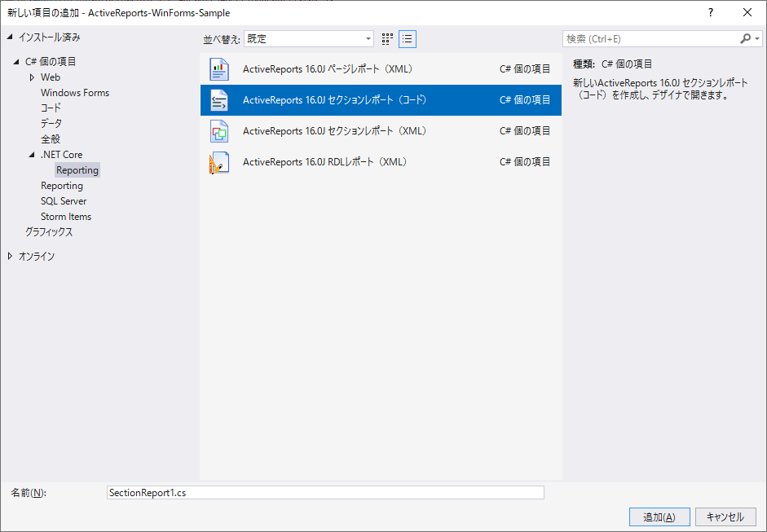Select Storm Items category
Screen dimensions: 767x532
pos(66,217)
